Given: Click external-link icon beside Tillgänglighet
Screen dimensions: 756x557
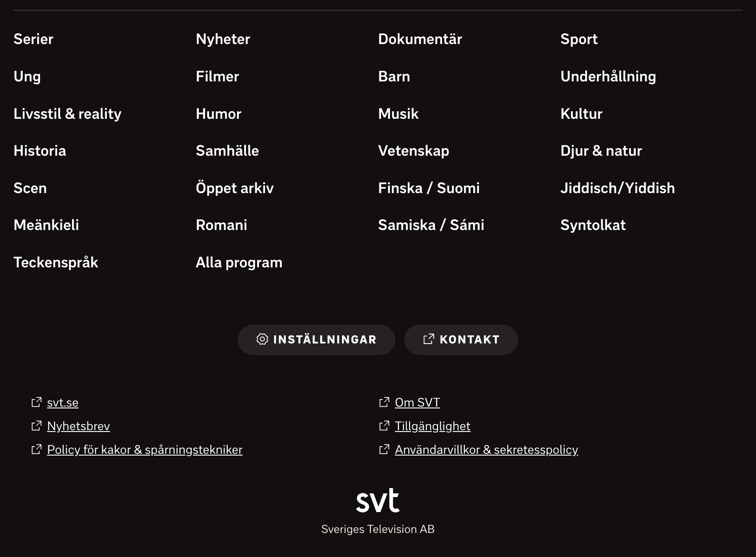Looking at the screenshot, I should (x=384, y=426).
